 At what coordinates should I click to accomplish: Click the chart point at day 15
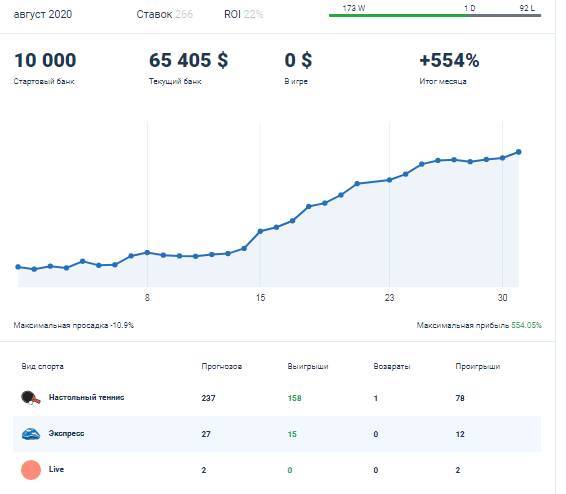tap(260, 231)
